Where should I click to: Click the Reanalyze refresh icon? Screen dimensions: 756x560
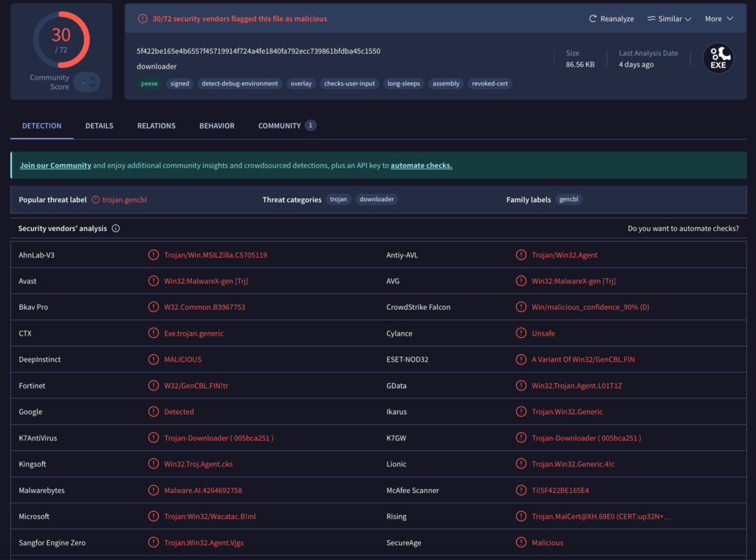(593, 19)
